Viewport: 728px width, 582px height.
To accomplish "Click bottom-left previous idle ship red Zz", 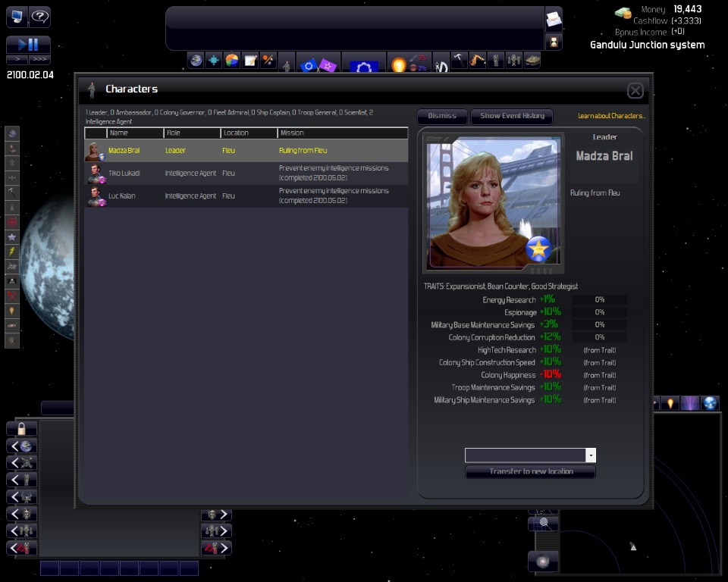I will [x=21, y=548].
